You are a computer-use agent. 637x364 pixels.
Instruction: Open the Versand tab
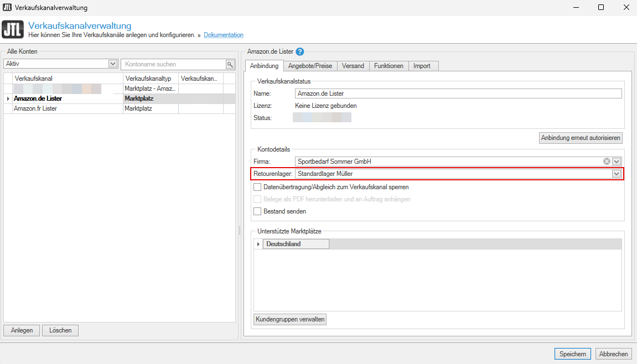click(353, 66)
